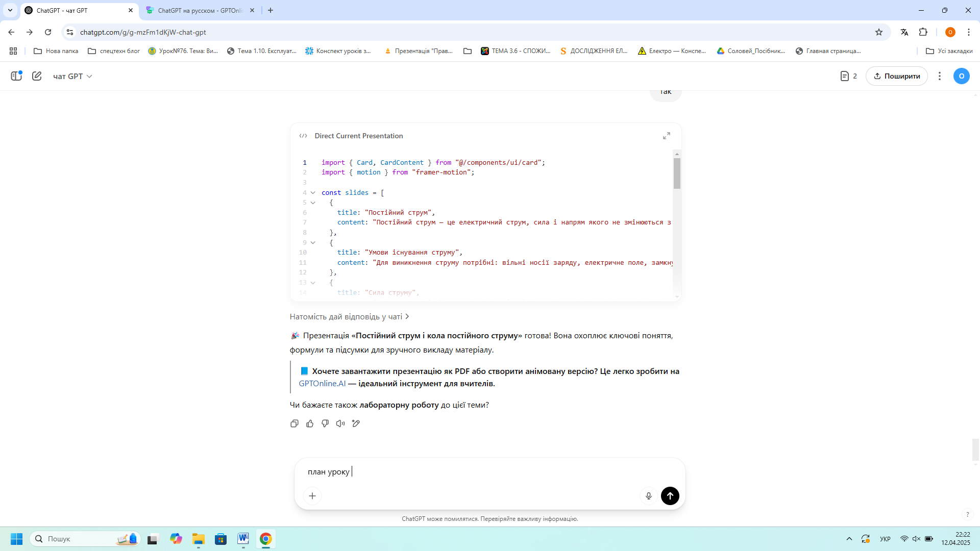Open the browser extensions puzzle icon
This screenshot has width=980, height=551.
pyautogui.click(x=923, y=32)
